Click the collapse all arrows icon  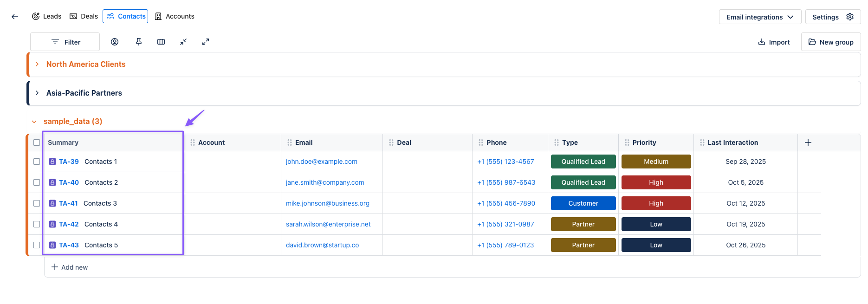click(x=183, y=42)
